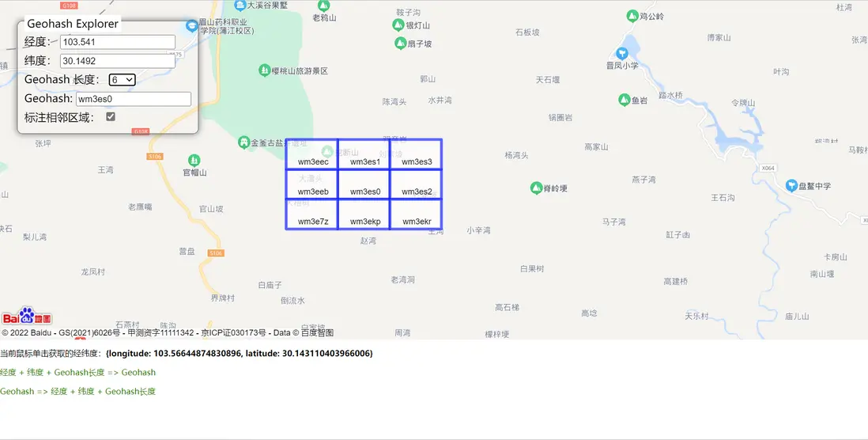
Task: Click the 晋凤小学 school marker icon
Action: click(622, 53)
